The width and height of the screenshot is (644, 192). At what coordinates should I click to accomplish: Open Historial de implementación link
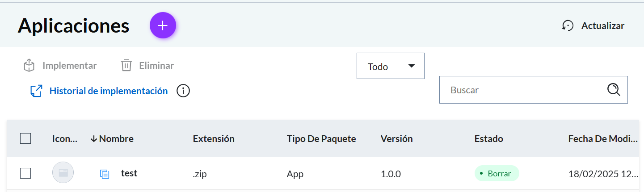pos(109,91)
